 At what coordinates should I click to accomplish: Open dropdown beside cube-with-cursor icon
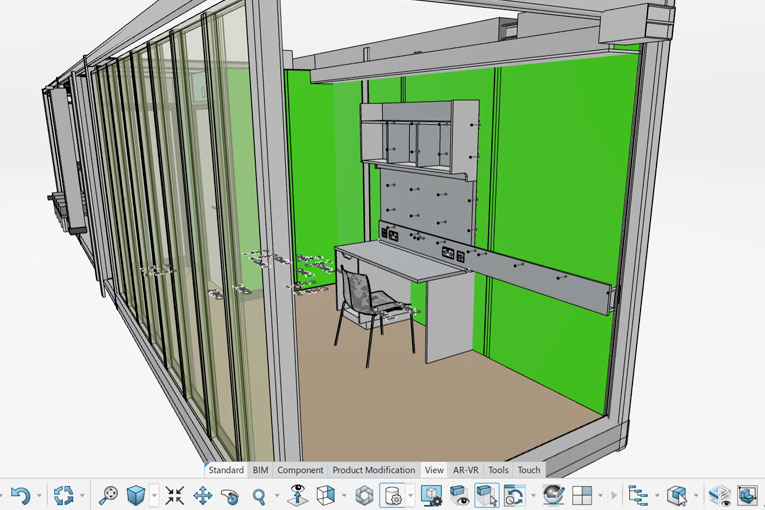point(696,496)
